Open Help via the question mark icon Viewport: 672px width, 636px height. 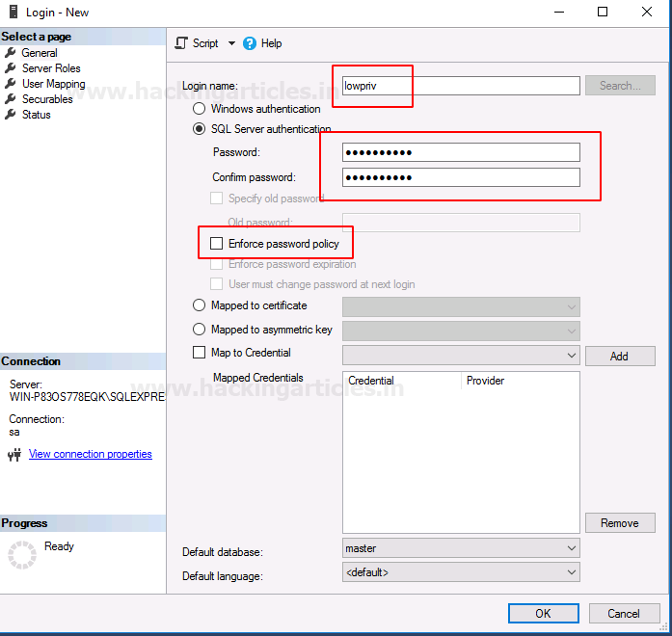(250, 43)
